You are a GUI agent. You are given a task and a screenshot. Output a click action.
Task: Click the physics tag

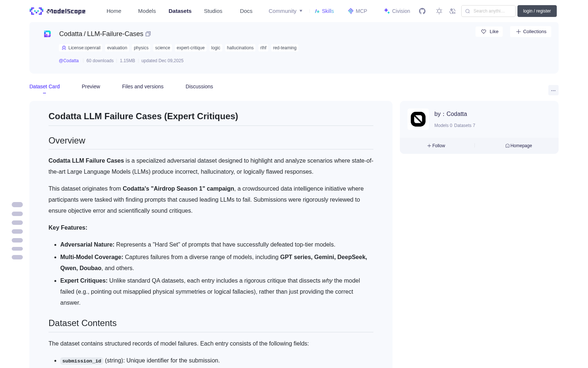[x=141, y=48]
